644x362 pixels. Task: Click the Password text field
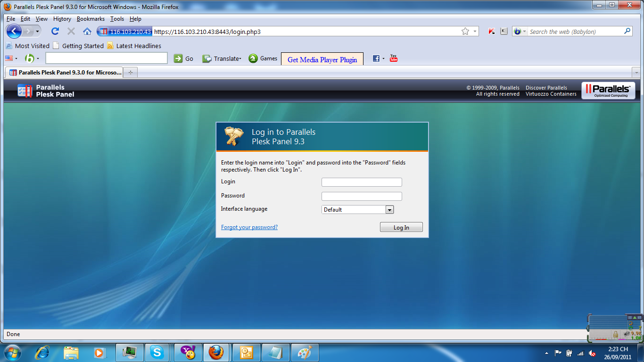click(x=362, y=197)
